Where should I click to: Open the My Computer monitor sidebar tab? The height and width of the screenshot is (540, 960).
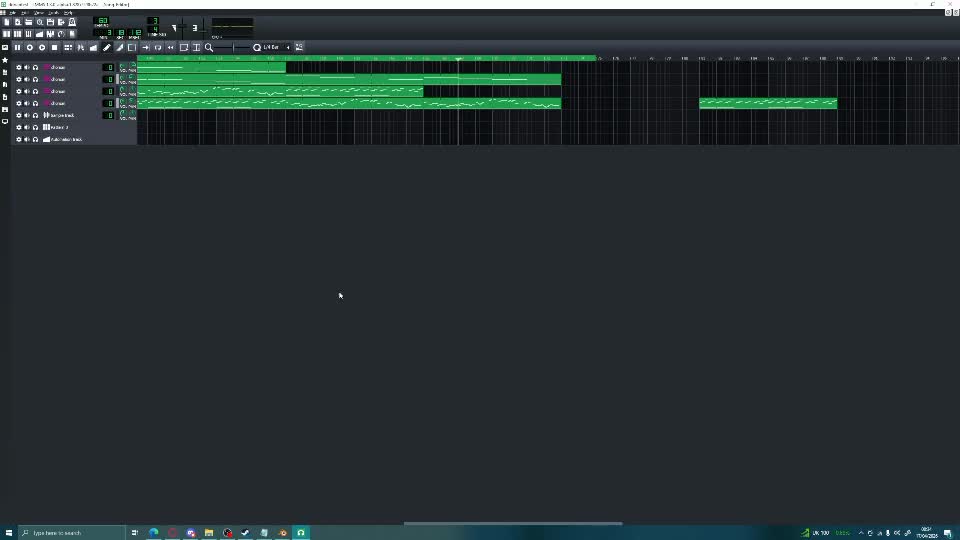(x=5, y=121)
